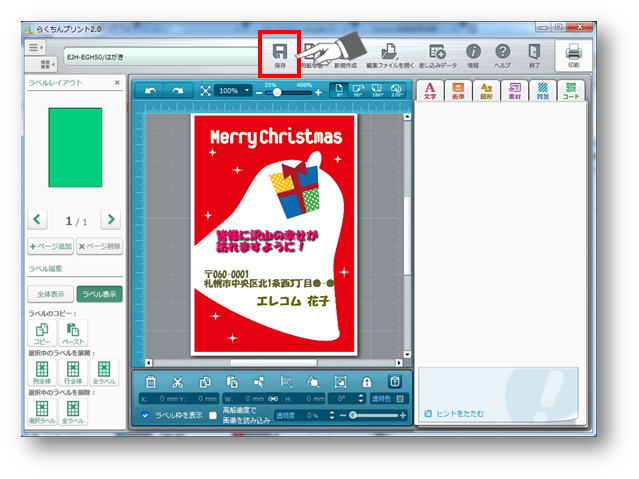Open the 100% zoom dropdown
Viewport: 639px width, 479px height.
(234, 91)
